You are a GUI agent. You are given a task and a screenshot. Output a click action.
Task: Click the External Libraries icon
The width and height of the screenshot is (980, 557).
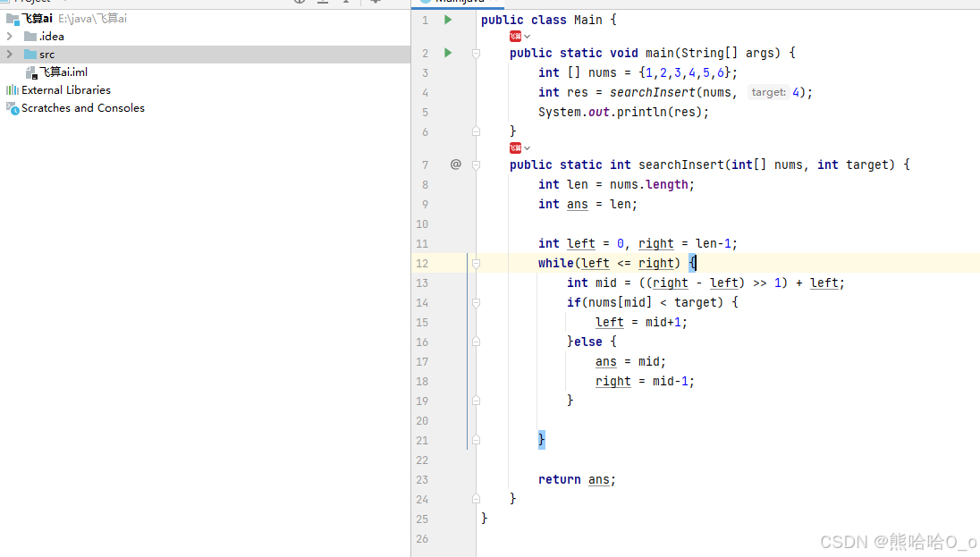[12, 90]
